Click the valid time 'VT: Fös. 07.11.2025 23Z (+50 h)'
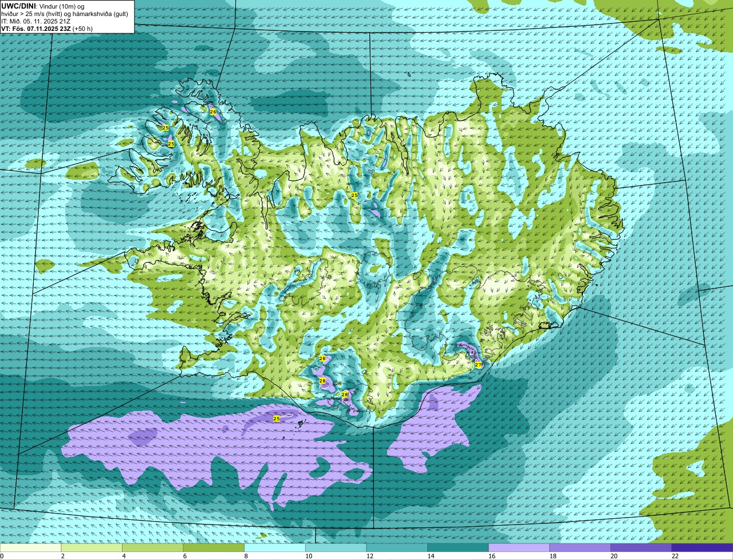The image size is (733, 560). point(47,28)
